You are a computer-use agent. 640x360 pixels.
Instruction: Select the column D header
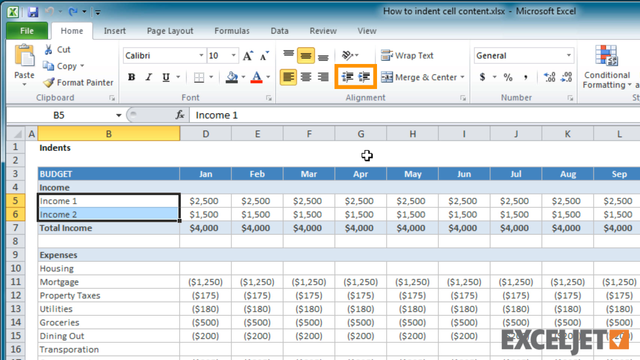tap(206, 134)
